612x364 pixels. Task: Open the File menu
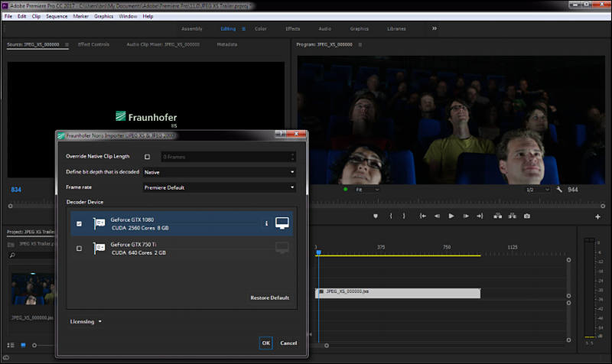coord(8,16)
